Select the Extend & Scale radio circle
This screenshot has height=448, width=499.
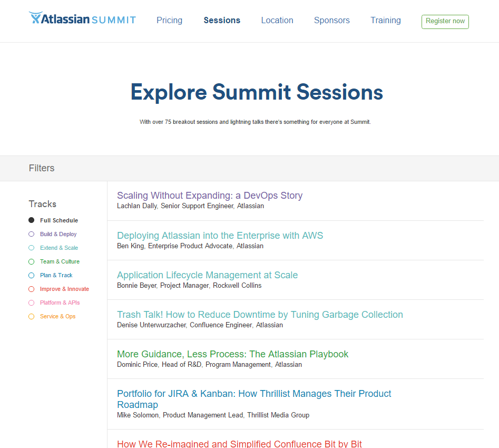(31, 248)
